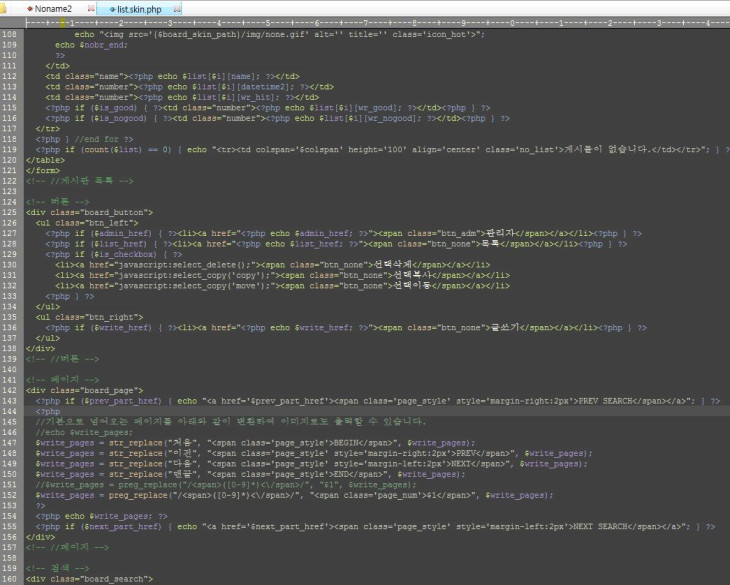Image resolution: width=730 pixels, height=585 pixels.
Task: Place cursor in the board_search div line
Action: (x=90, y=578)
